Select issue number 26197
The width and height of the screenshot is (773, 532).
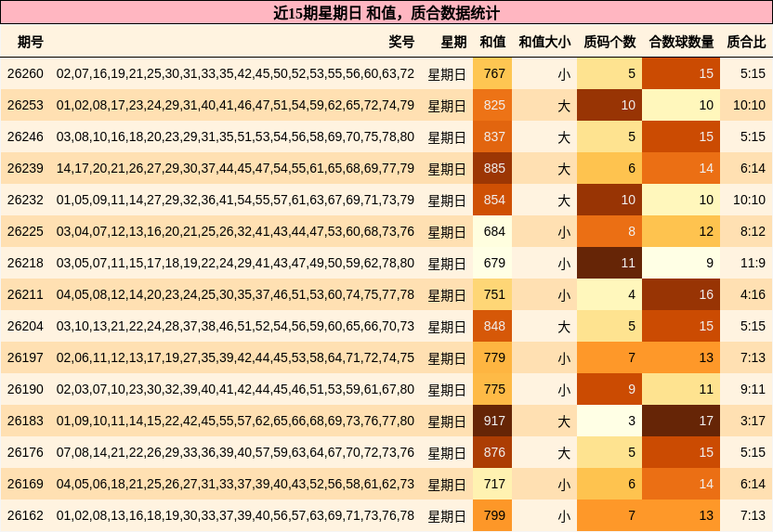click(25, 357)
